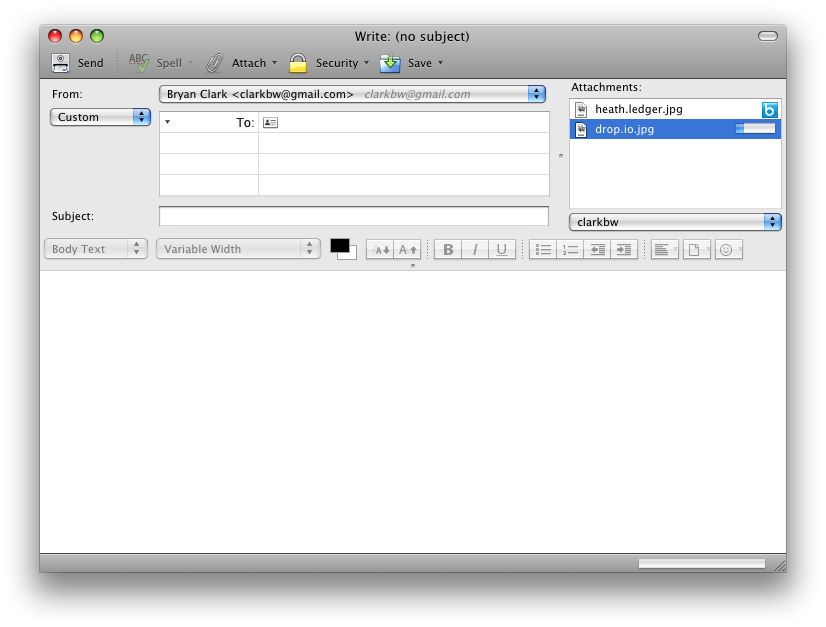This screenshot has height=627, width=826.
Task: Decrease the font size
Action: 380,250
